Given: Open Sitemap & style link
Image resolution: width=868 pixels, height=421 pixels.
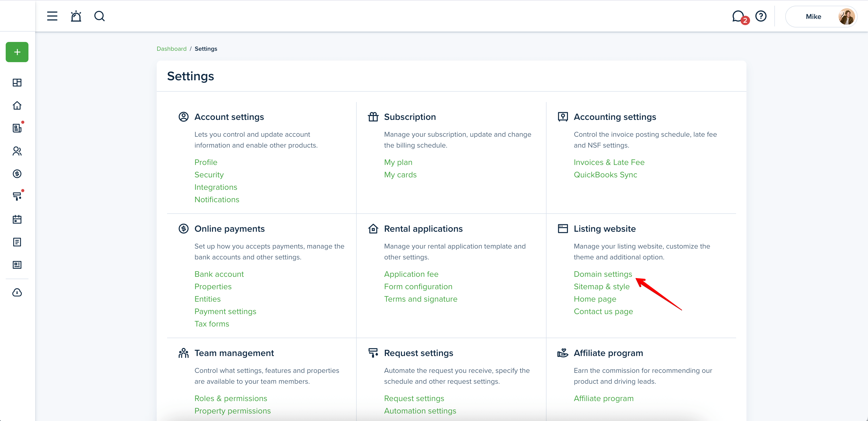Looking at the screenshot, I should tap(601, 287).
